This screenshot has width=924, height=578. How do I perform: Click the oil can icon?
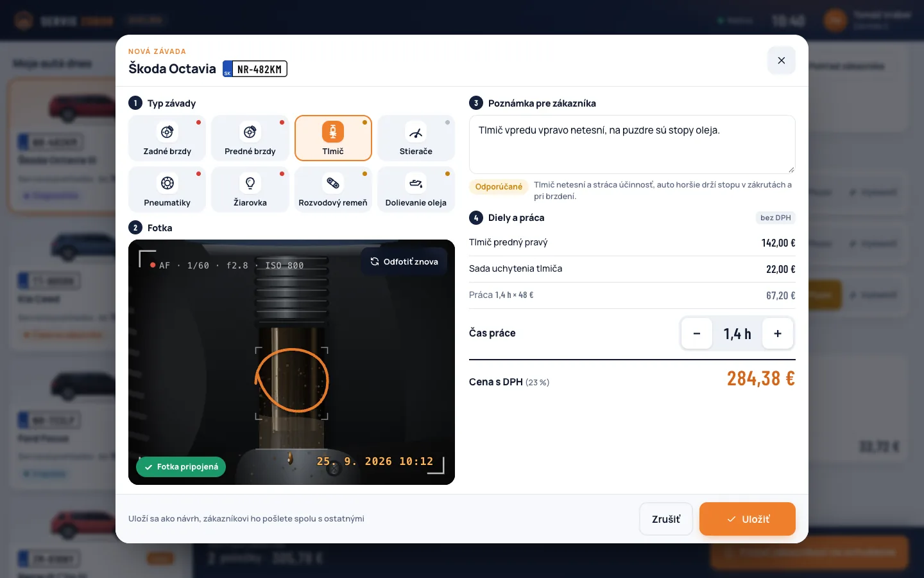[x=416, y=183]
